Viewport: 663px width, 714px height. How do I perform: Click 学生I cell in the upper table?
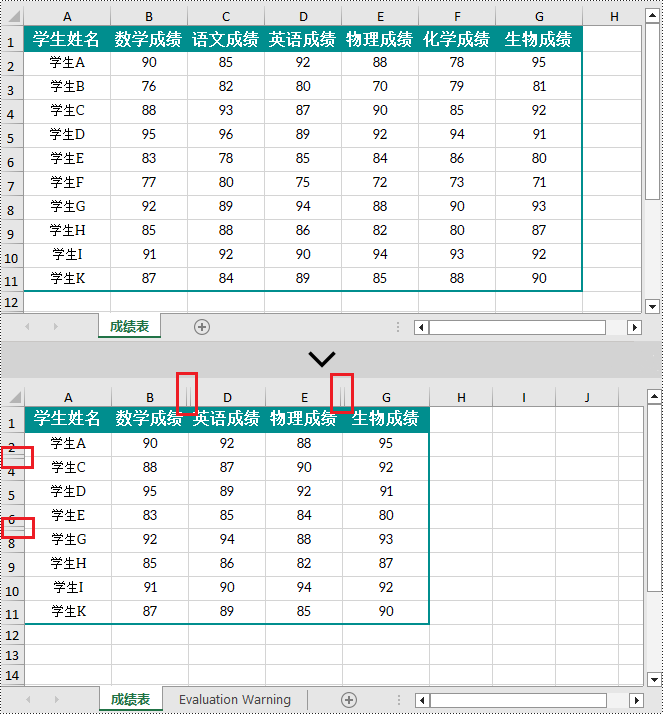click(x=67, y=255)
